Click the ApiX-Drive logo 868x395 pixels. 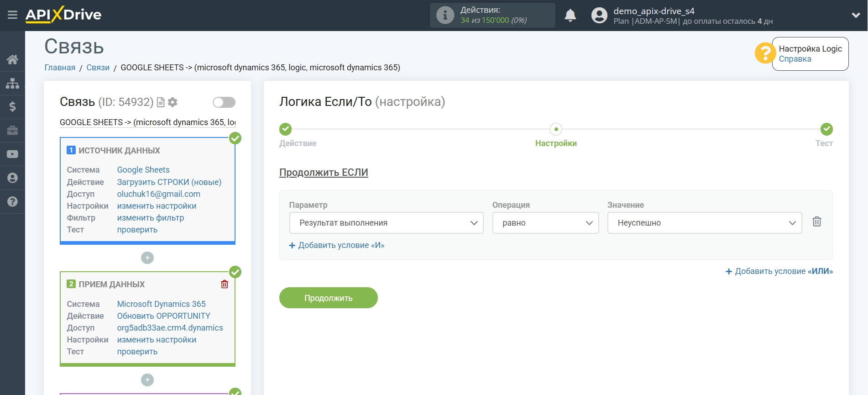(63, 15)
